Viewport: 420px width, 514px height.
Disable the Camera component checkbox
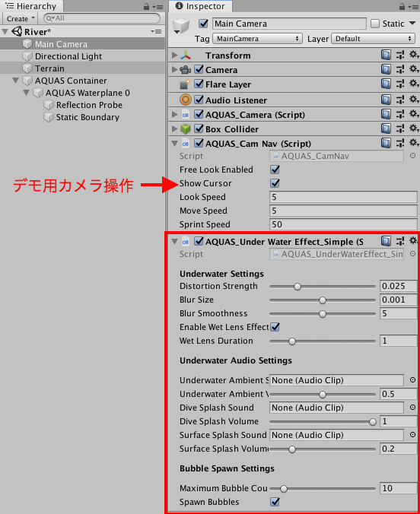[x=199, y=69]
